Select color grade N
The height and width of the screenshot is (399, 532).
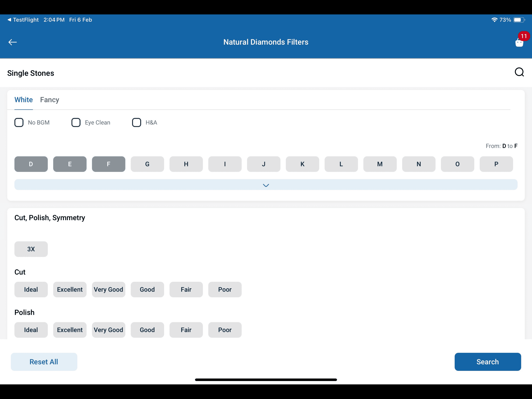coord(419,164)
